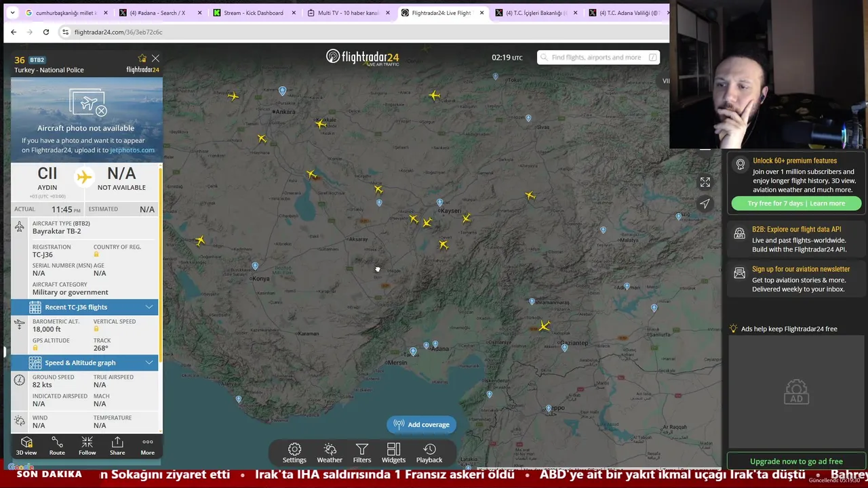Screen dimensions: 868x488
Task: Open aviation newsletter sign up link
Action: 801,269
